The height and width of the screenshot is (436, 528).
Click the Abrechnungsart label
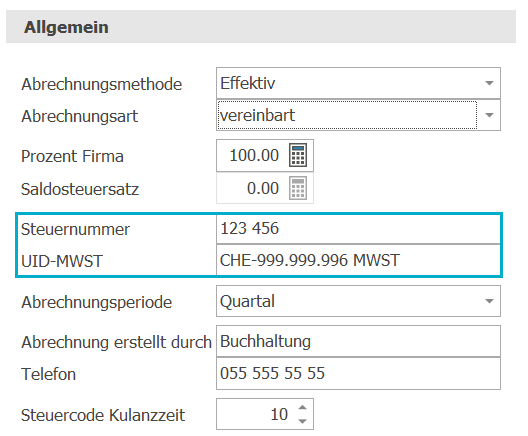(79, 116)
